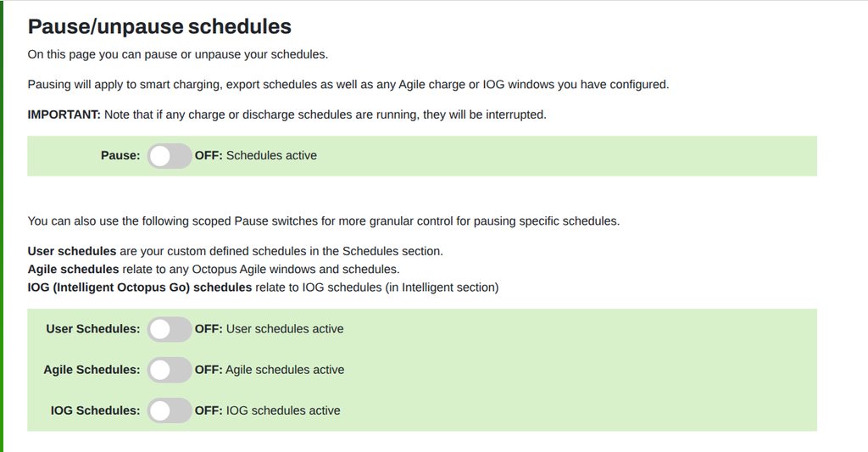Click the green vertical bar at left edge
This screenshot has width=868, height=452.
pos(2,226)
